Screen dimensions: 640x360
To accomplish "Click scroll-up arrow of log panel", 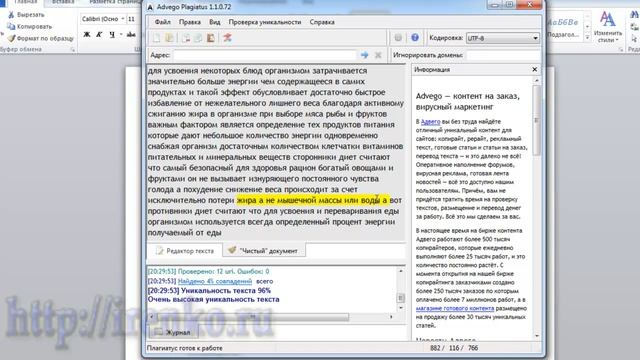I will point(401,271).
